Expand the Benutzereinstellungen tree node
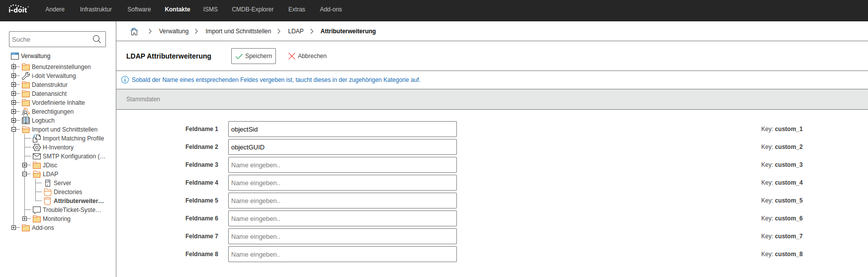868x277 pixels. click(x=14, y=67)
